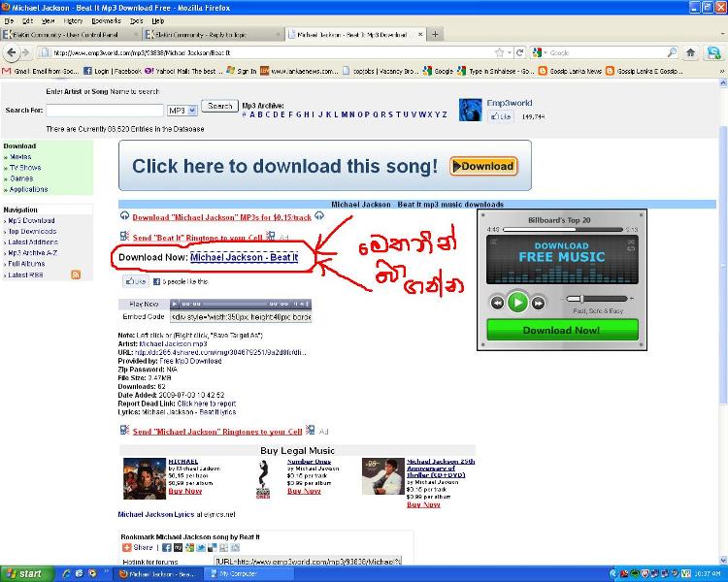728x582 pixels.
Task: Click the Search button
Action: [x=219, y=106]
